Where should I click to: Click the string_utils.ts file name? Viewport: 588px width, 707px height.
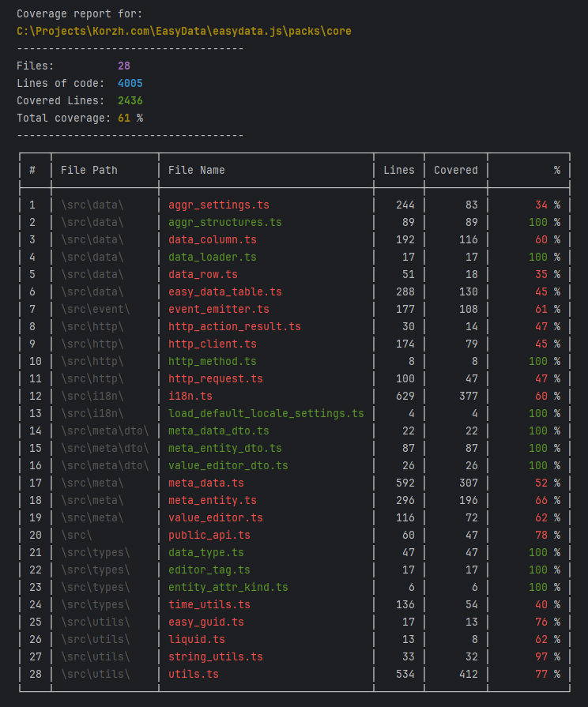click(216, 656)
